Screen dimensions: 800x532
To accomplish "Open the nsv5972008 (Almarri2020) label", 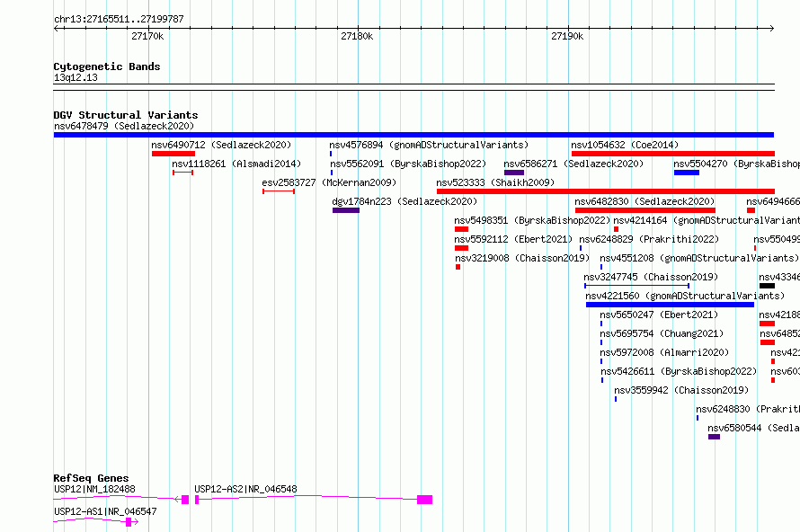I will [664, 352].
